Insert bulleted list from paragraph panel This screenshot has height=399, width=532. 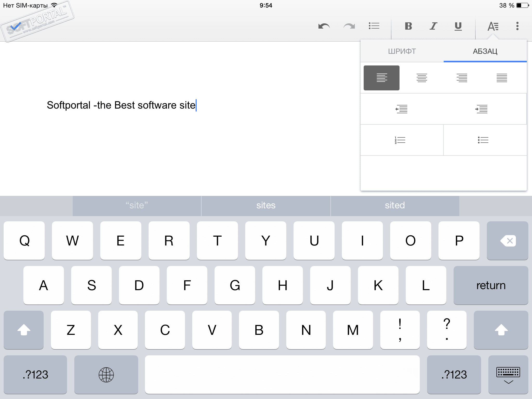point(483,140)
